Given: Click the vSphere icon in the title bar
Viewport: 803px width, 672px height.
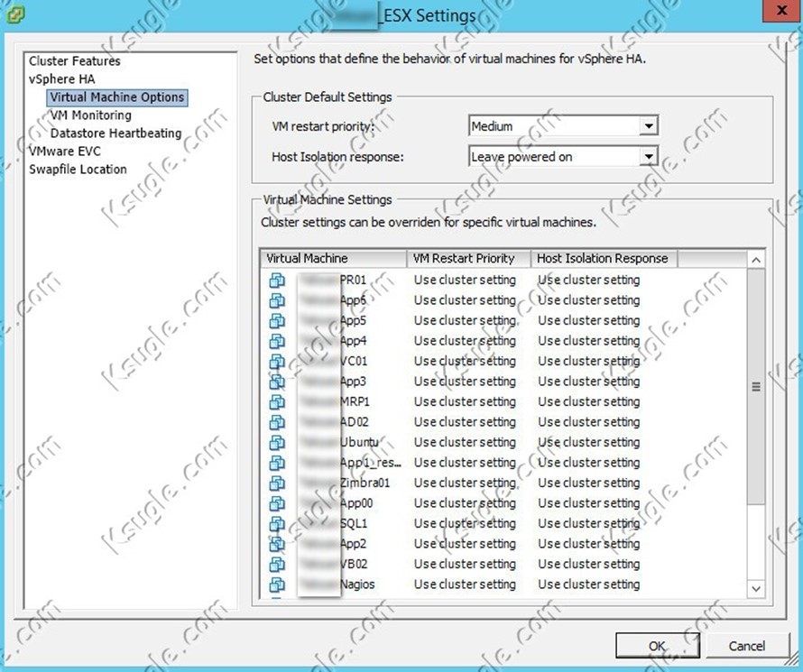Looking at the screenshot, I should coord(16,14).
